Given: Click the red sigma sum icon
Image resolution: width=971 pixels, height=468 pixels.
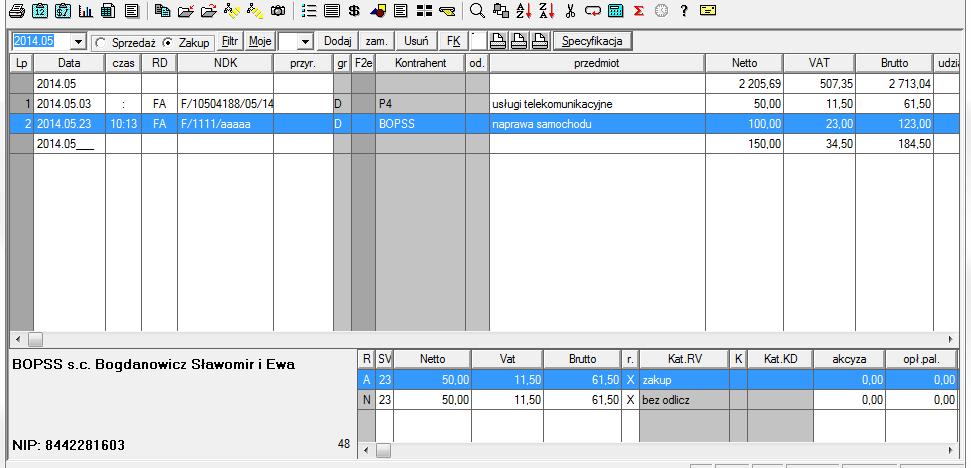Looking at the screenshot, I should click(x=638, y=11).
